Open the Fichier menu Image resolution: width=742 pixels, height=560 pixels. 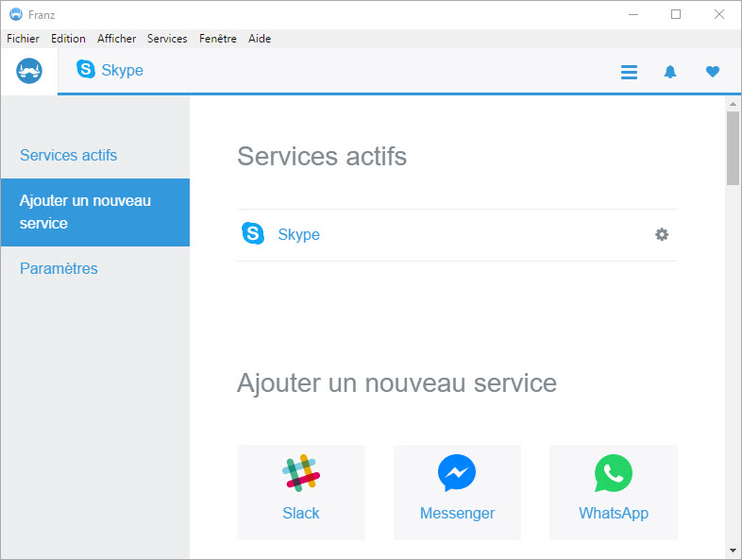point(23,39)
